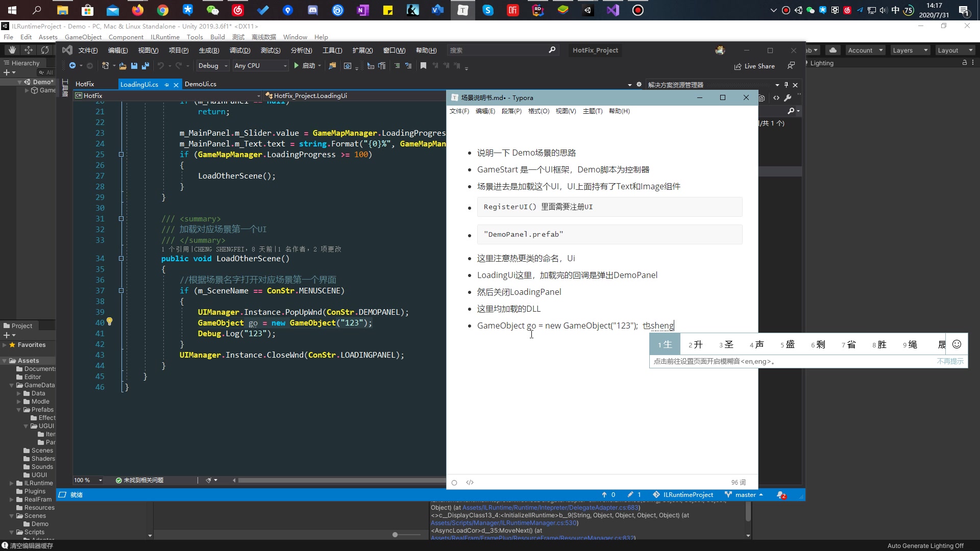The image size is (980, 551).
Task: Click the navigate back arrow icon
Action: [x=73, y=65]
